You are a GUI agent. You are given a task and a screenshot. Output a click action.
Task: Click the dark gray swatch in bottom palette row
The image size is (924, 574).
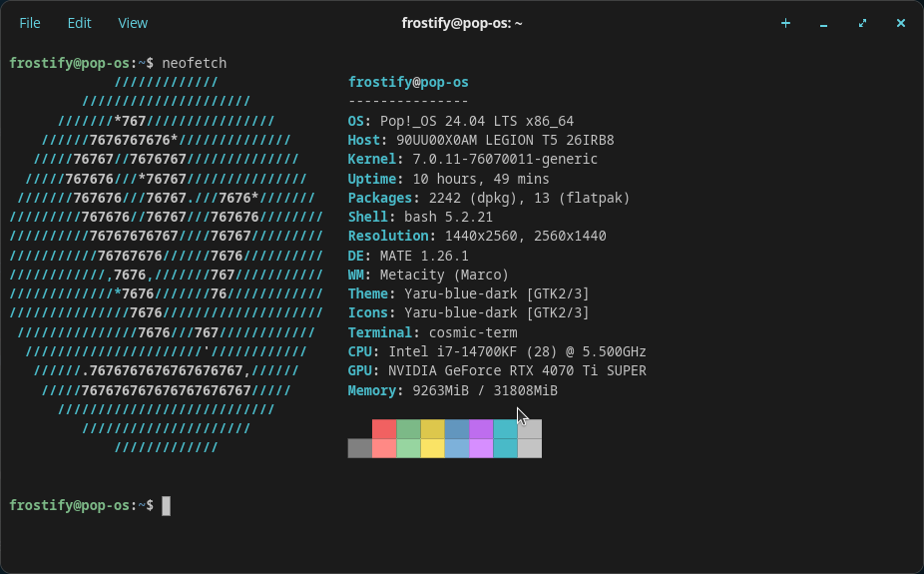pos(360,448)
